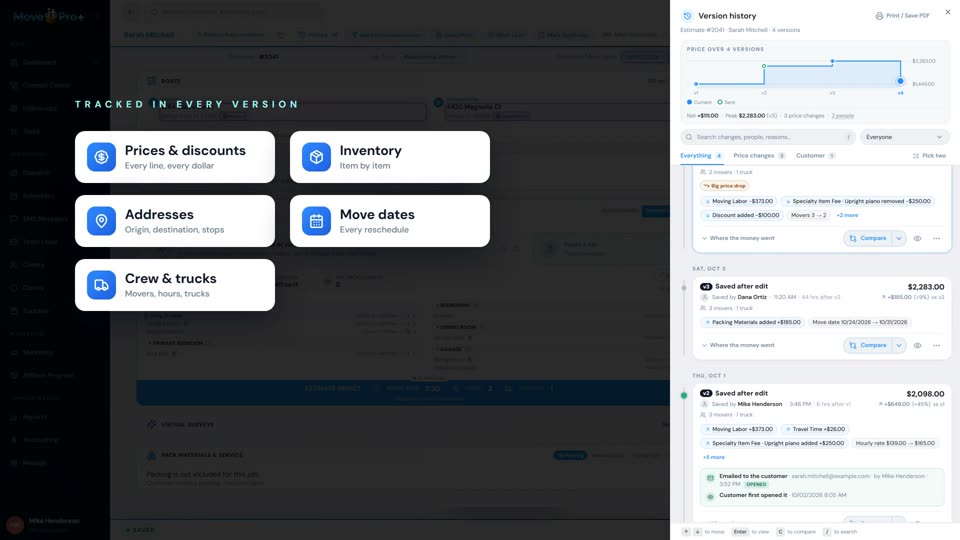
Task: Click the Hourly rate $139.00 → $165.00 chip
Action: pyautogui.click(x=894, y=443)
